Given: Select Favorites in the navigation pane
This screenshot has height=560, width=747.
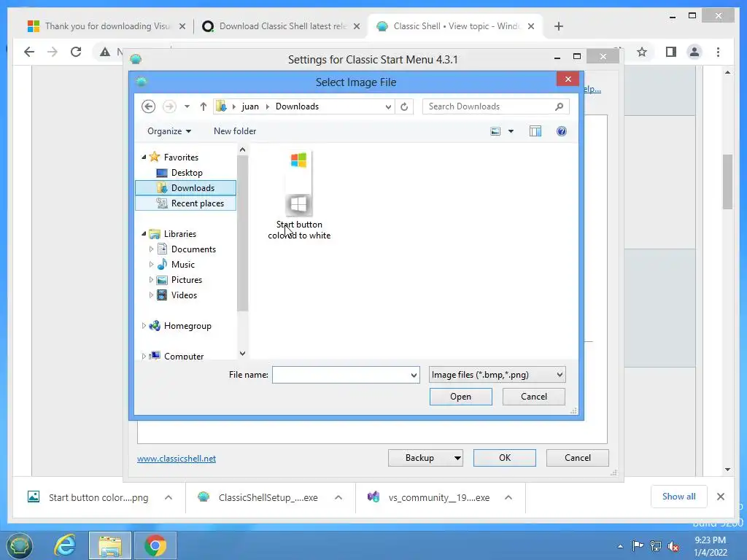Looking at the screenshot, I should click(x=181, y=157).
